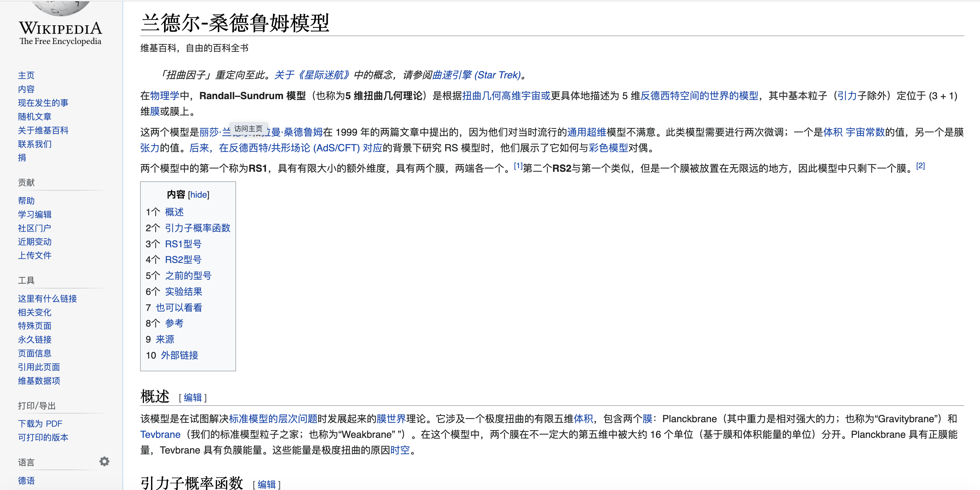Jump to 外部链接 in contents
Image resolution: width=980 pixels, height=490 pixels.
[181, 355]
